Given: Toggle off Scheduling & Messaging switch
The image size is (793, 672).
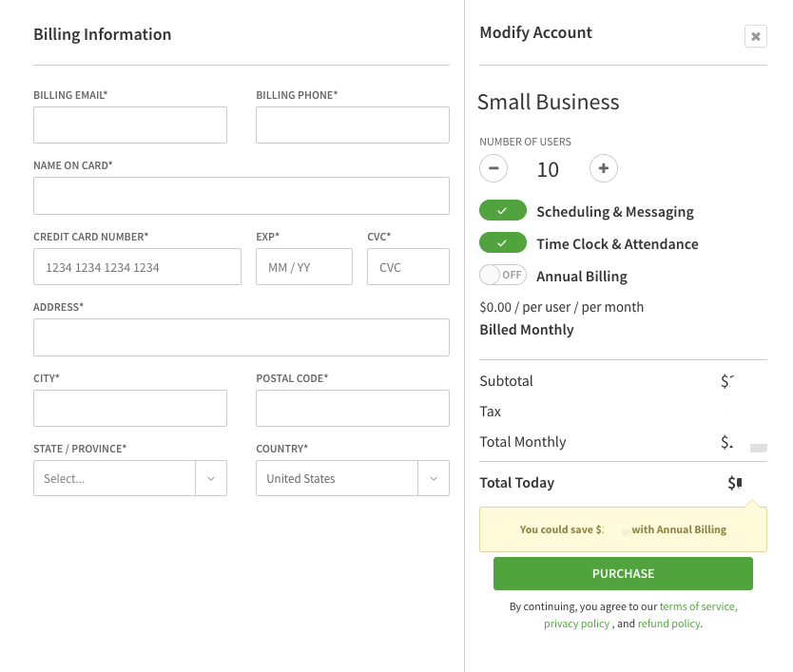Looking at the screenshot, I should pos(503,211).
